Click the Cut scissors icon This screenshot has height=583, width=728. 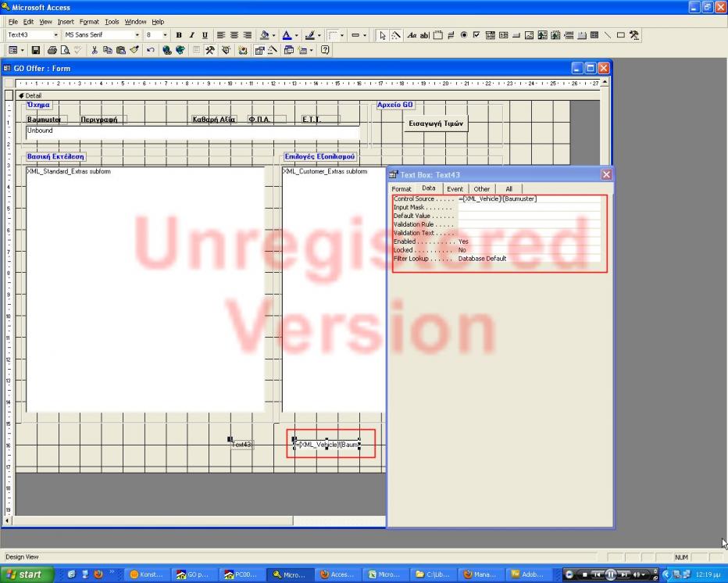[x=95, y=50]
